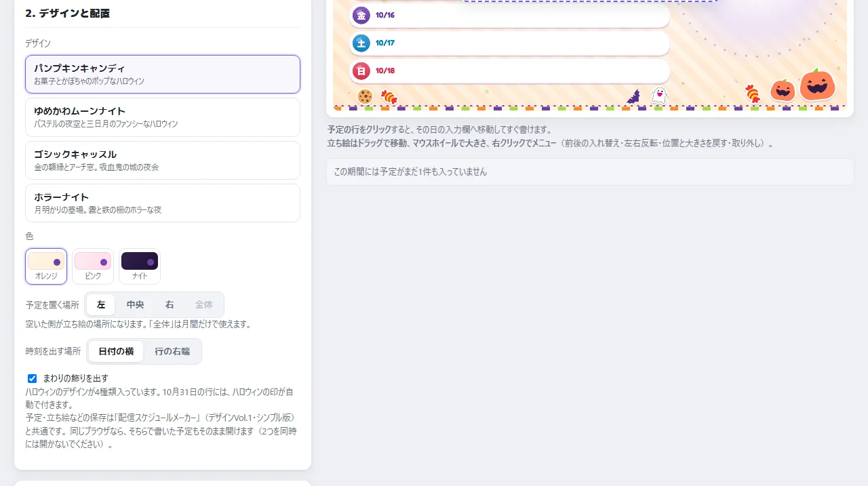The height and width of the screenshot is (486, 868).
Task: Toggle the まわりの飾りを出す checkbox
Action: point(32,378)
